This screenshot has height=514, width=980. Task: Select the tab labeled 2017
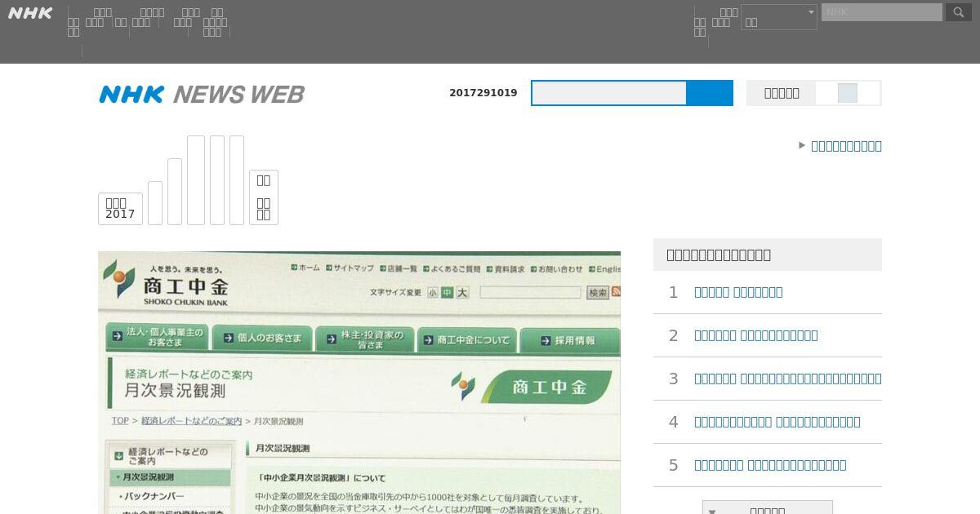point(120,209)
